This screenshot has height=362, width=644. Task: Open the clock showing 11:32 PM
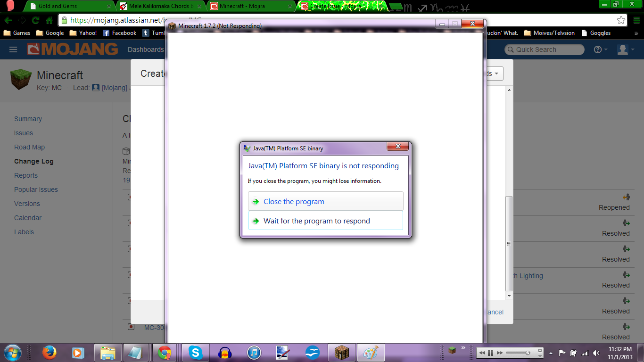pos(620,353)
